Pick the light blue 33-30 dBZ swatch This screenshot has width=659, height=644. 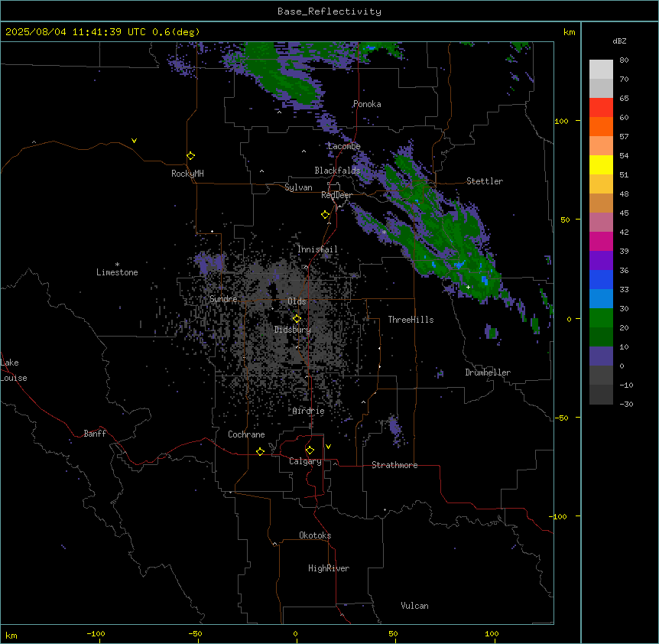pyautogui.click(x=601, y=299)
